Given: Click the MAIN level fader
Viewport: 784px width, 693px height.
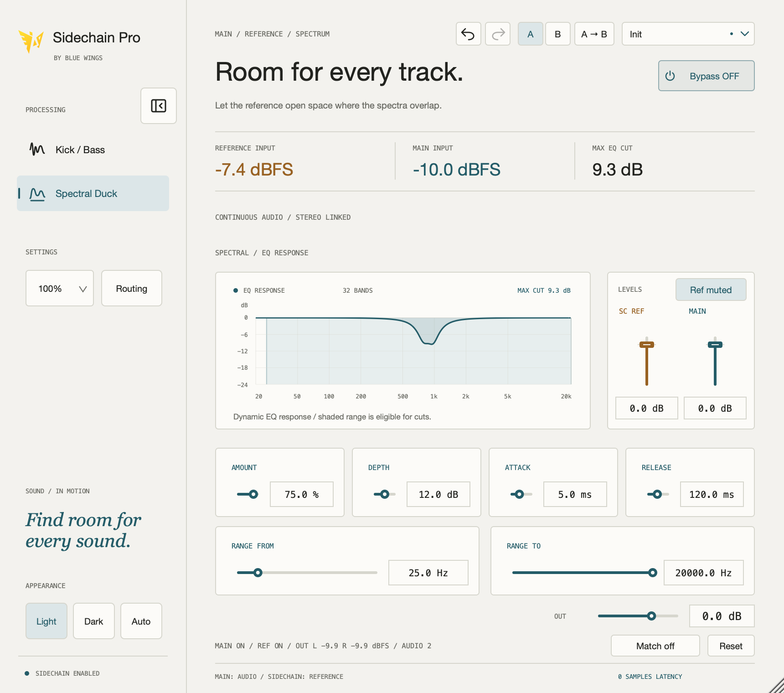Looking at the screenshot, I should pyautogui.click(x=715, y=345).
